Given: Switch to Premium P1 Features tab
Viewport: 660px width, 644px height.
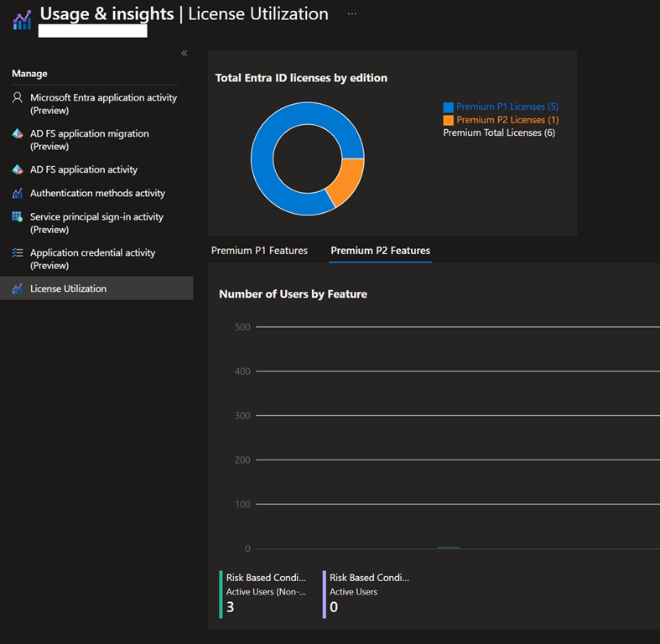Looking at the screenshot, I should tap(259, 251).
